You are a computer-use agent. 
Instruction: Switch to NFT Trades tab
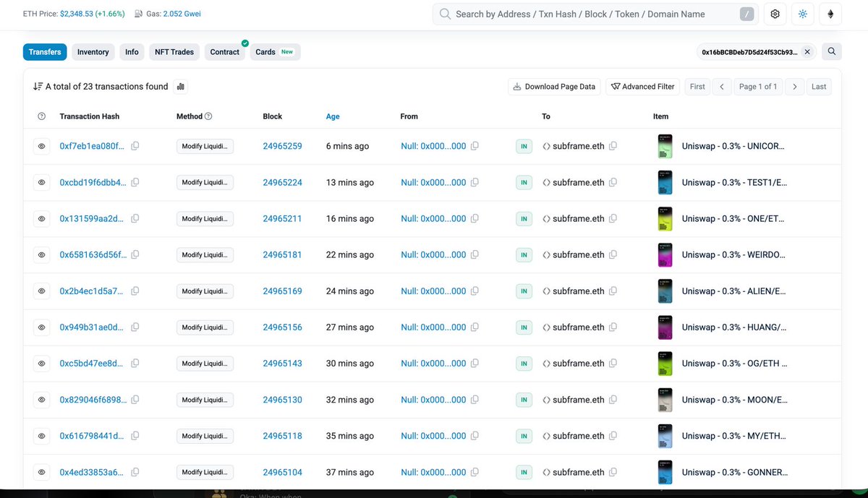pyautogui.click(x=174, y=52)
